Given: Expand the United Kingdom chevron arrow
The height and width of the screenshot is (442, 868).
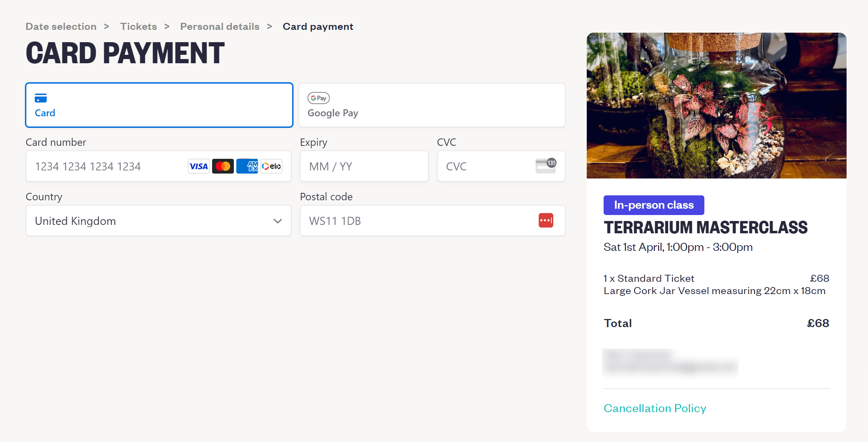Looking at the screenshot, I should click(277, 221).
